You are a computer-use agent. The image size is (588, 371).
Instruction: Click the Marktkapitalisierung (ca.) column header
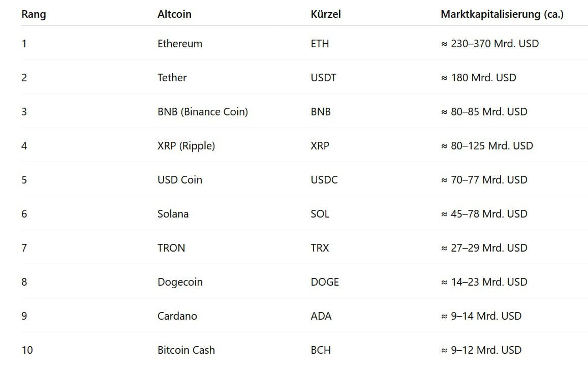tap(502, 14)
